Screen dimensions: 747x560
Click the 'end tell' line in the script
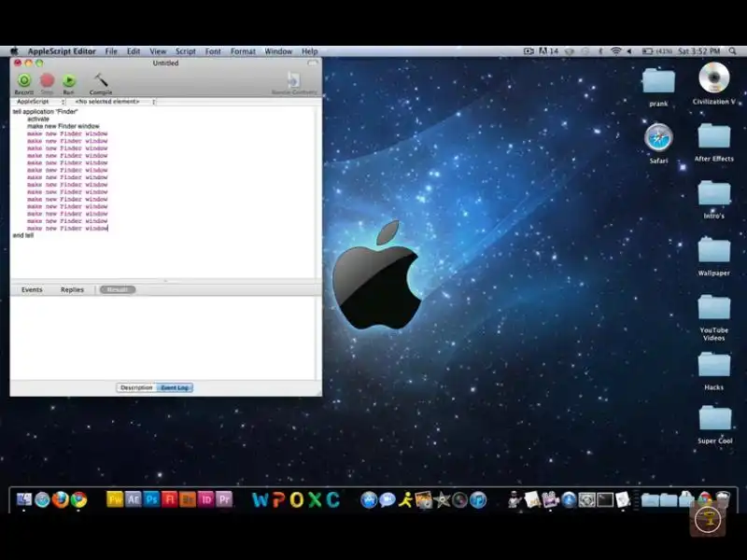(x=22, y=235)
